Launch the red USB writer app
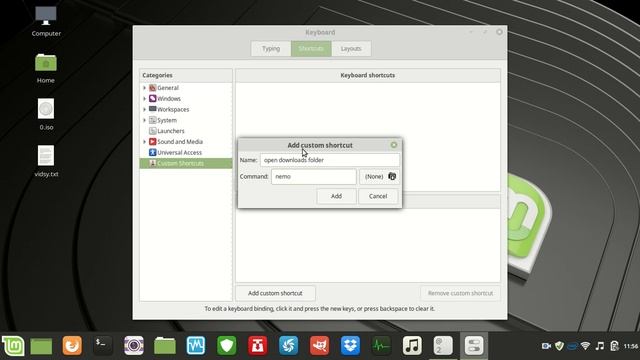 click(x=258, y=346)
